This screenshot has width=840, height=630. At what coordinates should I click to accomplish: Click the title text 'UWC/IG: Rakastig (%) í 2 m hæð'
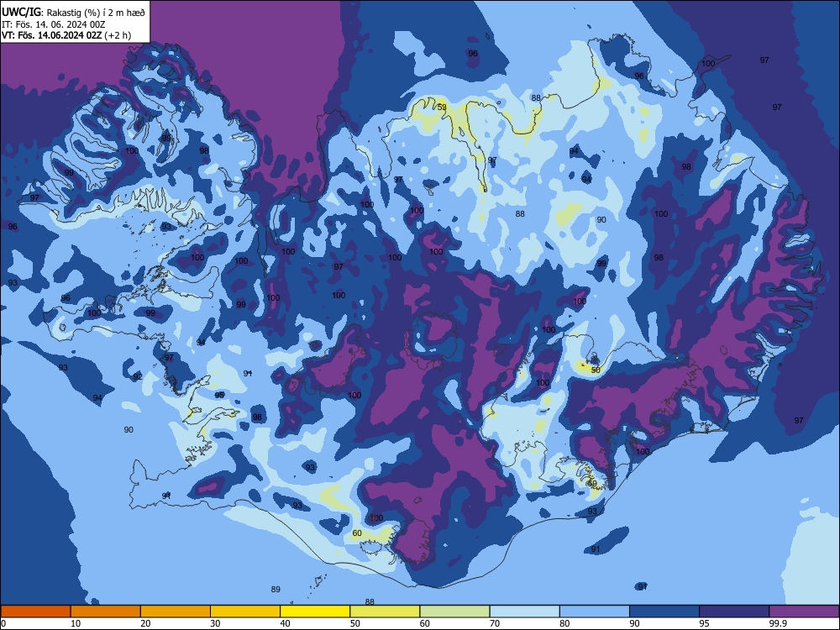[73, 13]
